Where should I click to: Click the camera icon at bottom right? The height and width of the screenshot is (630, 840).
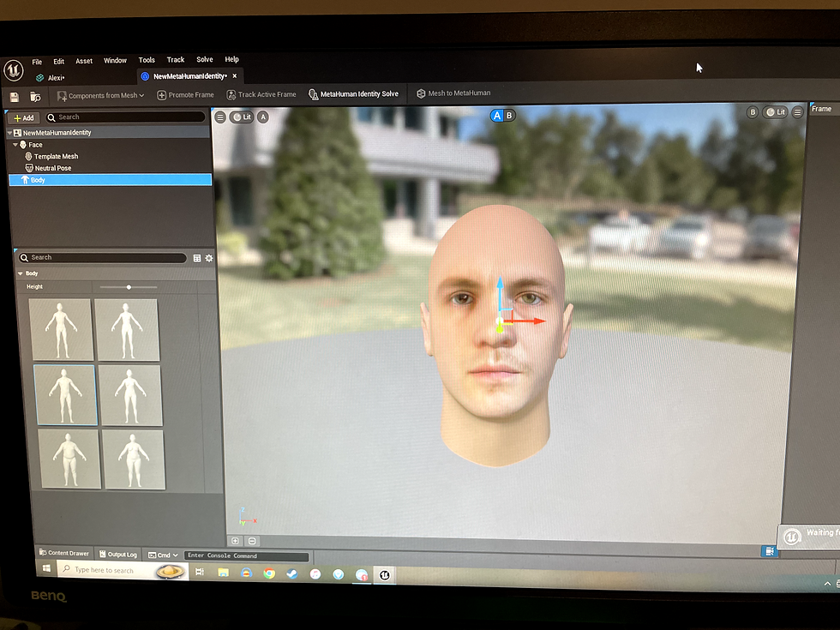click(770, 550)
